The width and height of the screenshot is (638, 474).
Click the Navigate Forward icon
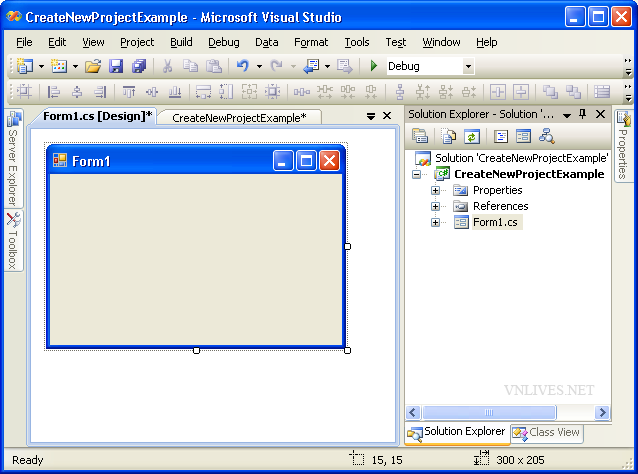tap(345, 66)
